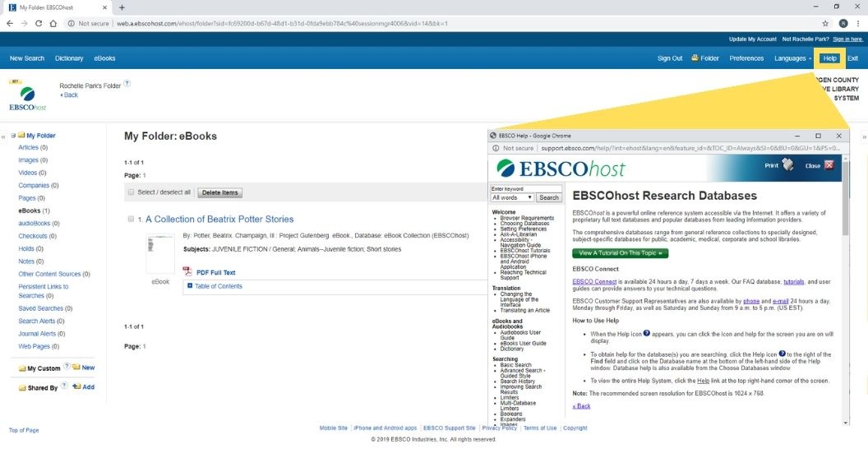Select Saved Searches (0) in folder tree
This screenshot has height=467, width=868.
[45, 308]
